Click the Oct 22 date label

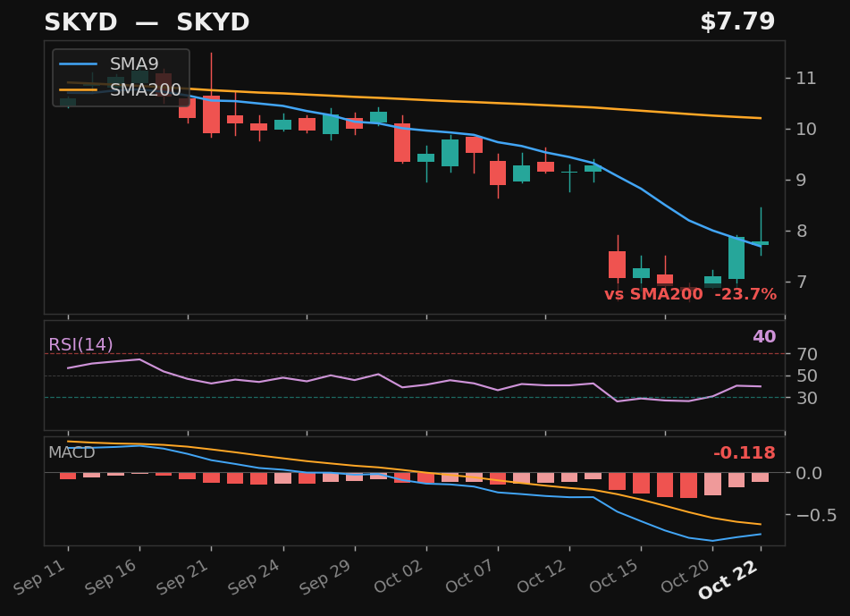pyautogui.click(x=728, y=580)
